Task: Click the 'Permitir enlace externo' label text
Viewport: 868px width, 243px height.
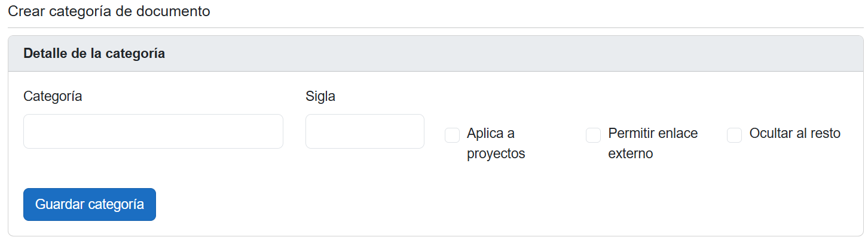Action: [x=652, y=143]
